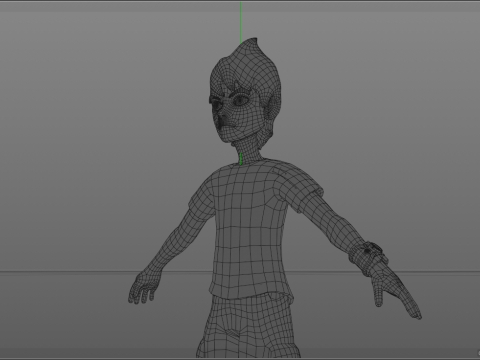Image resolution: width=480 pixels, height=360 pixels.
Task: Select the character's pants mesh
Action: (x=248, y=327)
